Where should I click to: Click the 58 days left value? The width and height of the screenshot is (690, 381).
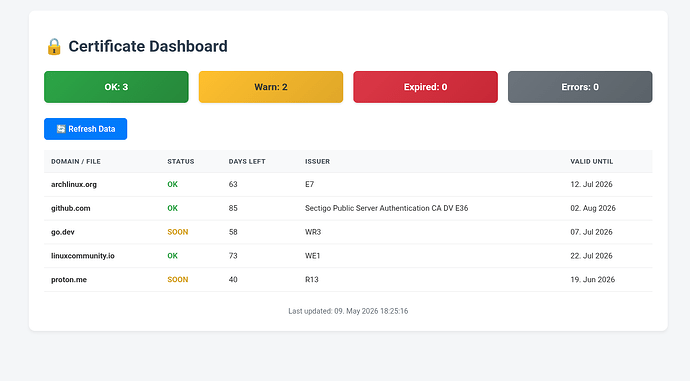pos(233,232)
